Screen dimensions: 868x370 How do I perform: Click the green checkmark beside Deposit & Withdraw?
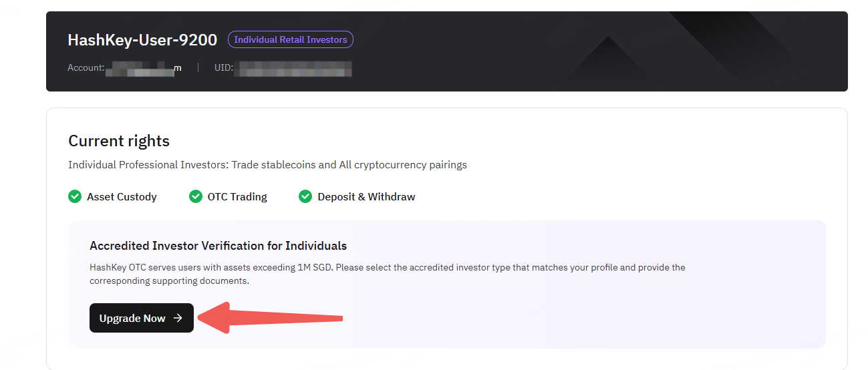click(305, 196)
